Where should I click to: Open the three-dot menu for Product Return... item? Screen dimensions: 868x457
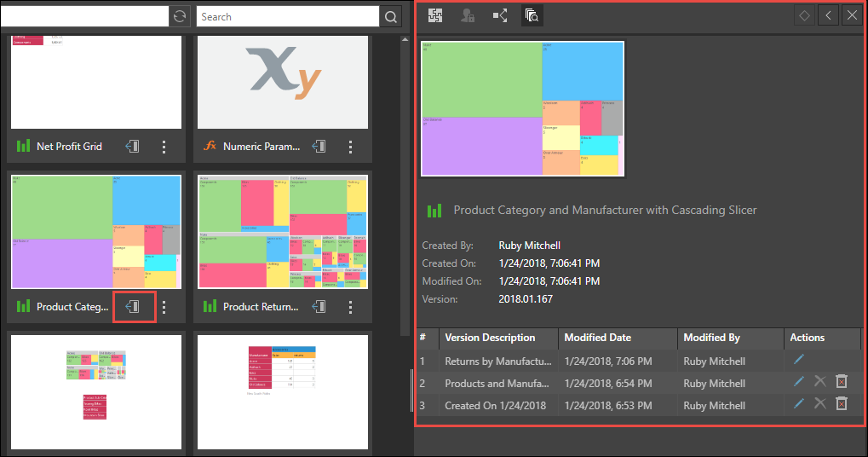pyautogui.click(x=351, y=307)
